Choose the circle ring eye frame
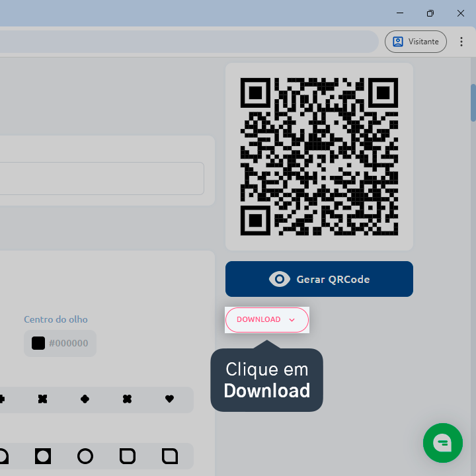Viewport: 476px width, 476px height. pyautogui.click(x=85, y=456)
